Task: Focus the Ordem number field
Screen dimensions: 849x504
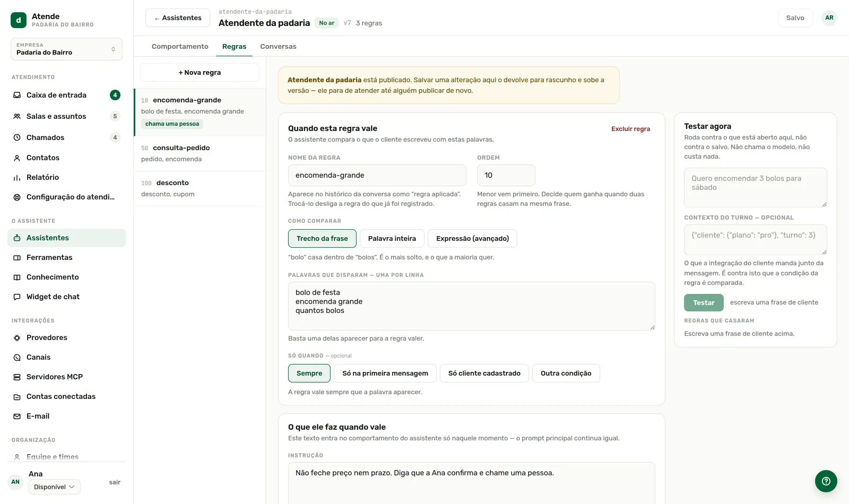Action: 506,175
